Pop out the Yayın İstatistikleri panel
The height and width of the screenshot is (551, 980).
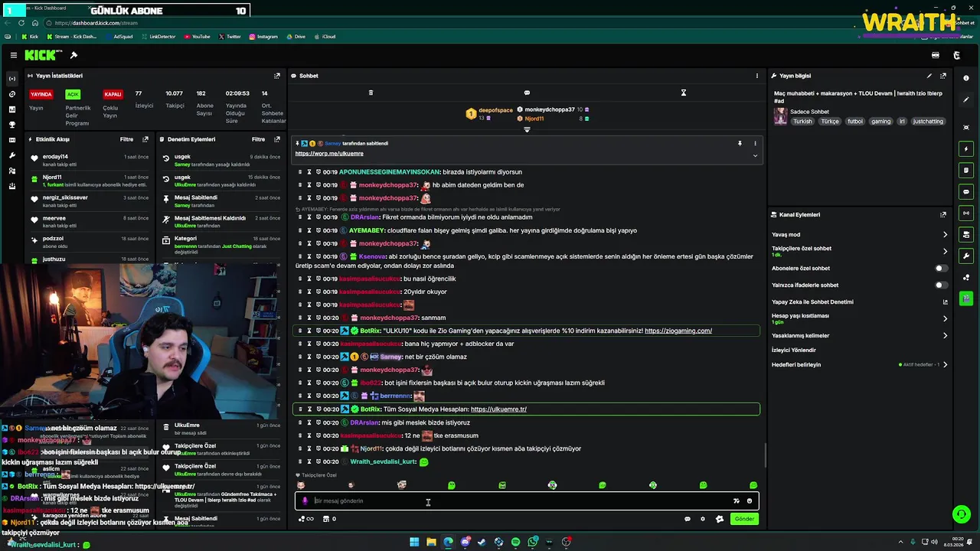click(277, 76)
